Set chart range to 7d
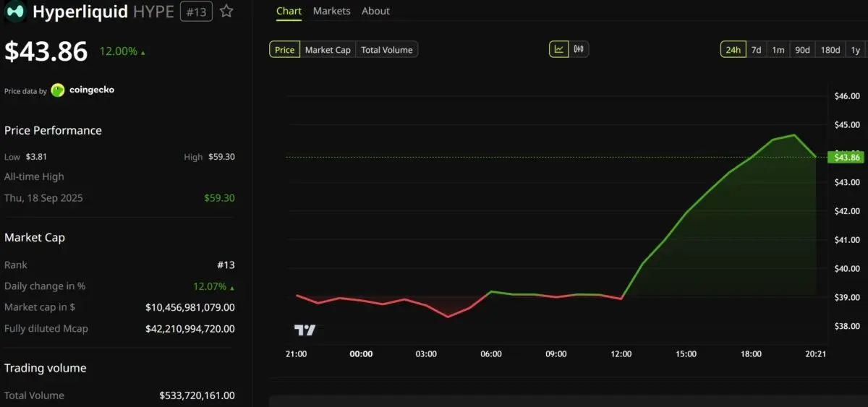 click(756, 50)
